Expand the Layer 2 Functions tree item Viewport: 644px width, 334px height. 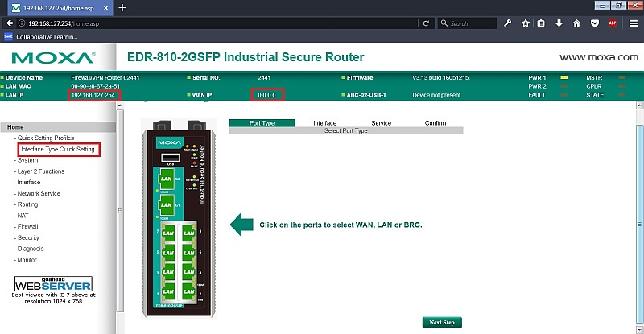tap(40, 171)
